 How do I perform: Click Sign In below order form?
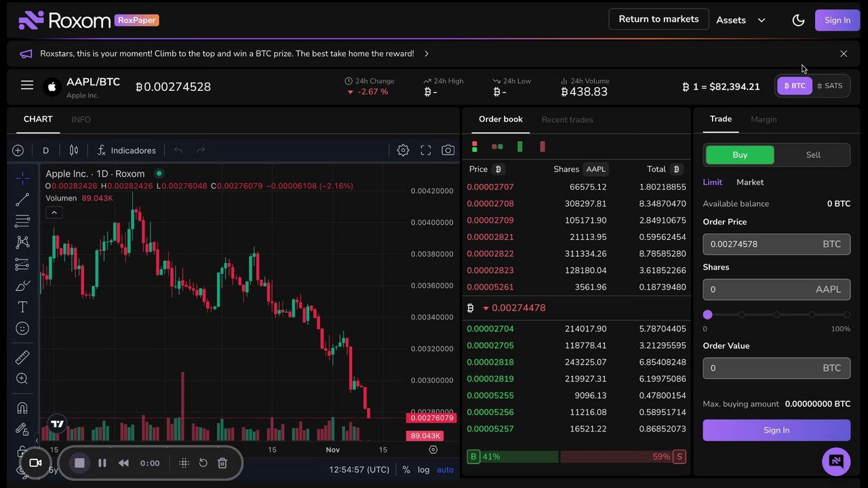coord(776,430)
